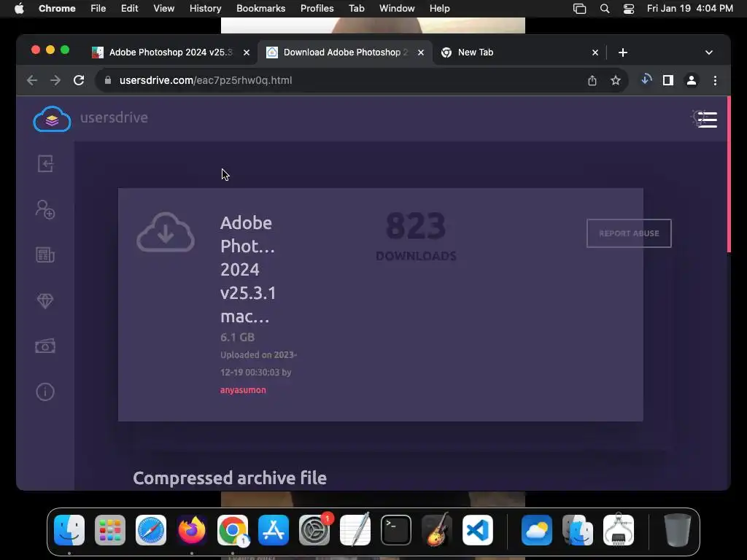
Task: Close the New Tab tab
Action: coord(595,52)
